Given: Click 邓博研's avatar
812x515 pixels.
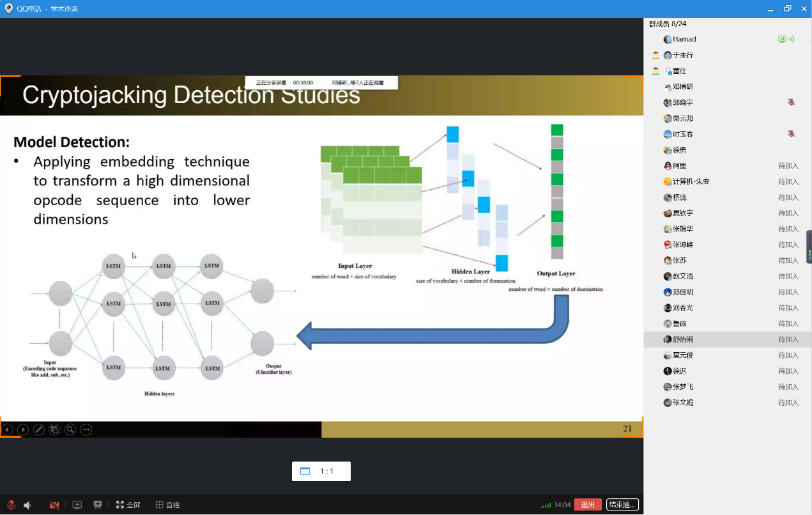Looking at the screenshot, I should pyautogui.click(x=668, y=87).
